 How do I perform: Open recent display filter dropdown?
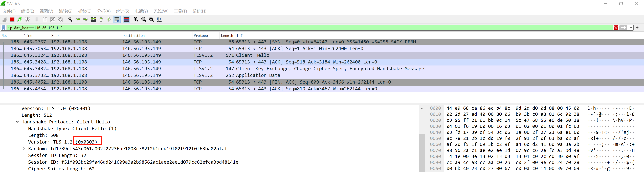pyautogui.click(x=631, y=28)
